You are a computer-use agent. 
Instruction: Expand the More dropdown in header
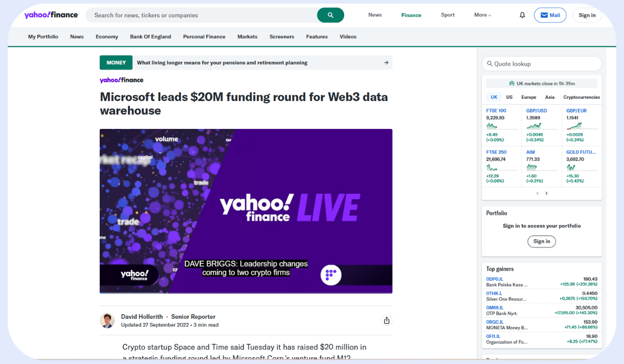pos(482,15)
